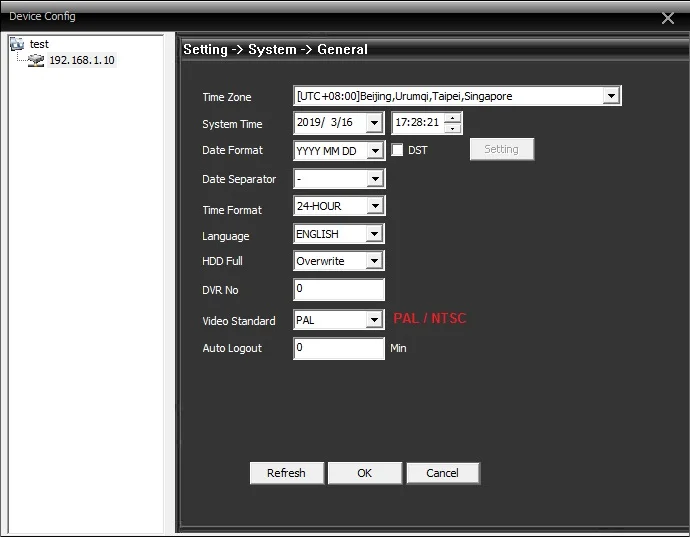Open the Language dropdown

[375, 234]
